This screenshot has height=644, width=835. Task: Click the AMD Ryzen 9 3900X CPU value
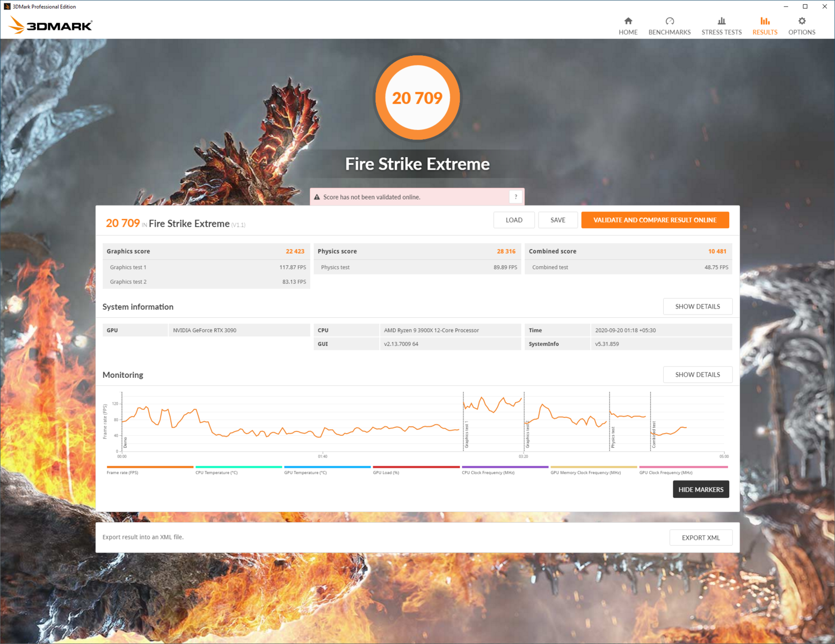[x=431, y=331]
